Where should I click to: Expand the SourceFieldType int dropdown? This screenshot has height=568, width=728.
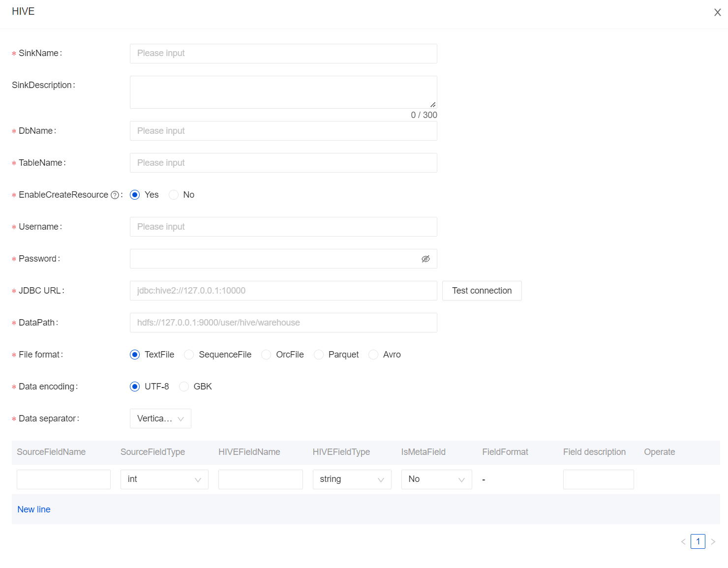[164, 479]
